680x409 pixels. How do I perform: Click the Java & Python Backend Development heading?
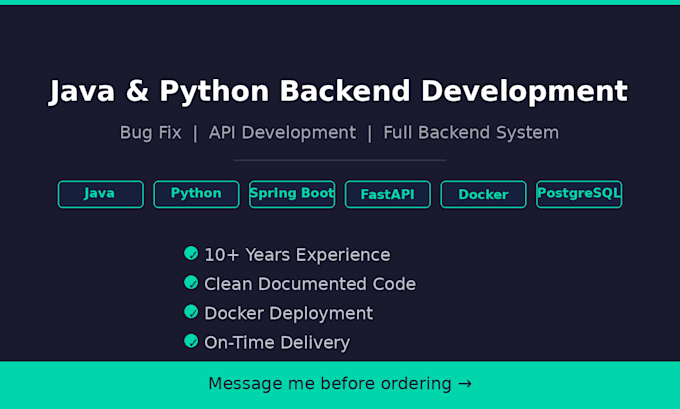(338, 92)
